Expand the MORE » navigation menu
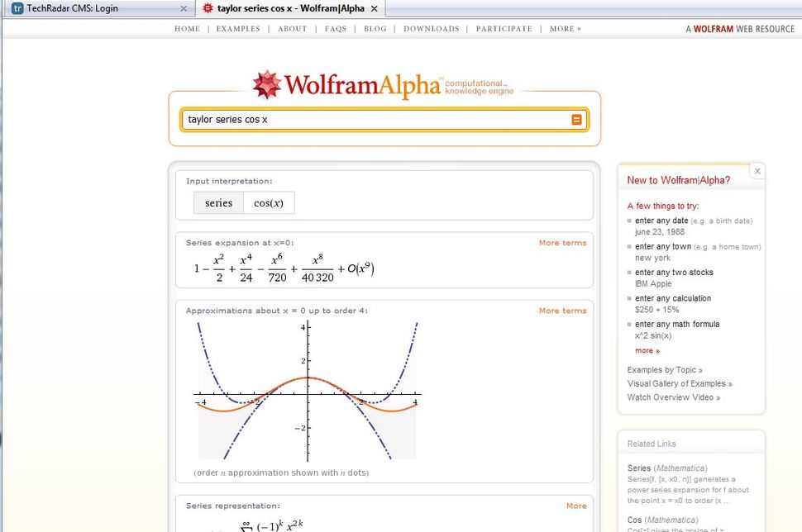 point(564,28)
